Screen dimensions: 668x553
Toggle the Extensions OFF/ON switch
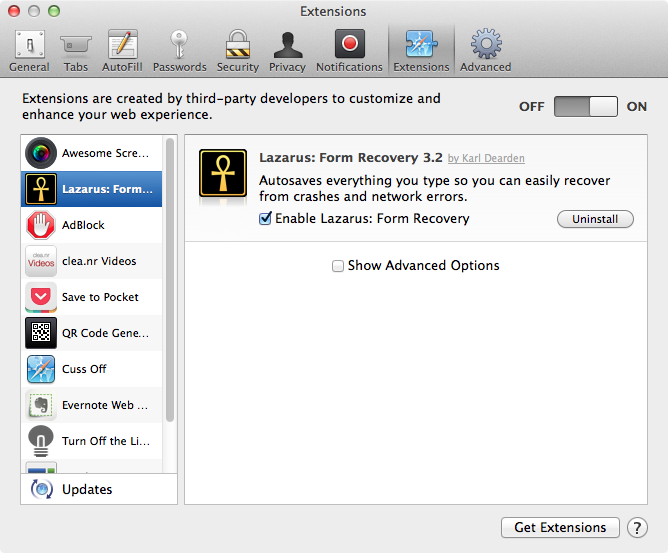pyautogui.click(x=586, y=107)
